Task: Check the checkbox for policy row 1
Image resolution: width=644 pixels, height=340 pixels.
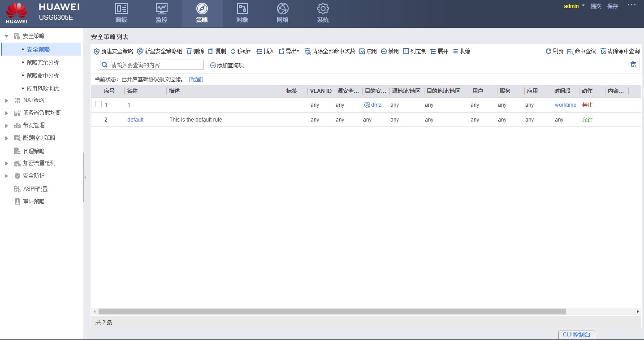Action: click(99, 105)
